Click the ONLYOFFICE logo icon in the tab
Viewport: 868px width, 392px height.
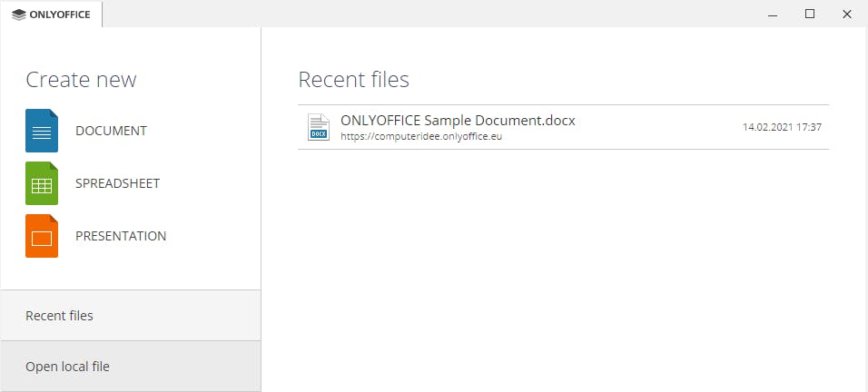pyautogui.click(x=18, y=14)
